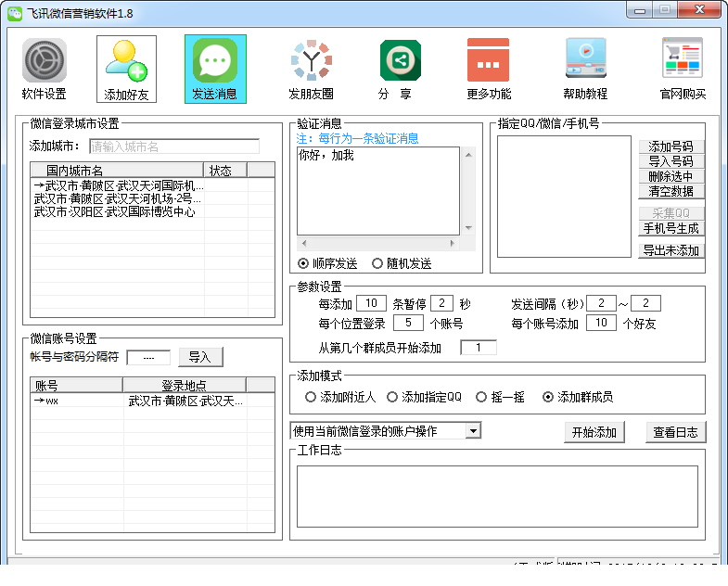Click the 采集QQ button
This screenshot has width=728, height=586.
tap(671, 213)
